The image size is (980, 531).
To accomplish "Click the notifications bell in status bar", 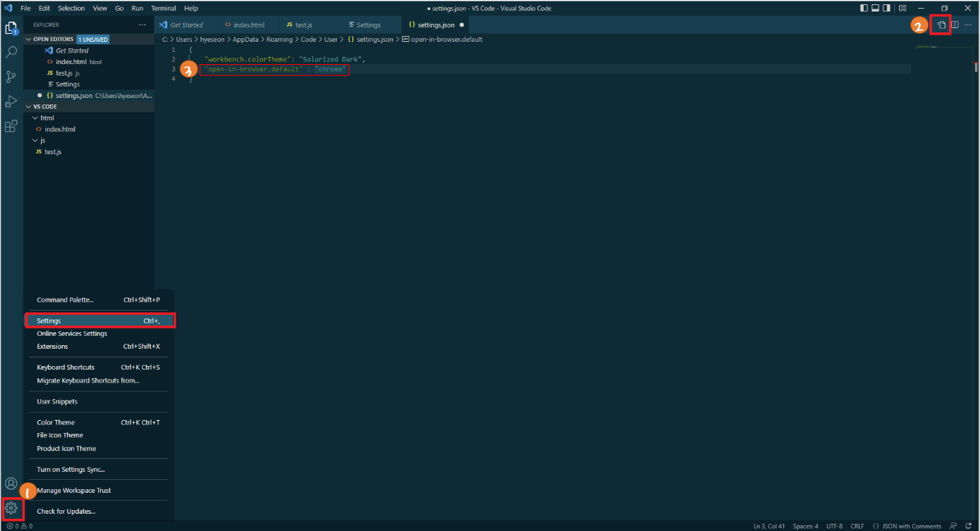I will click(969, 526).
